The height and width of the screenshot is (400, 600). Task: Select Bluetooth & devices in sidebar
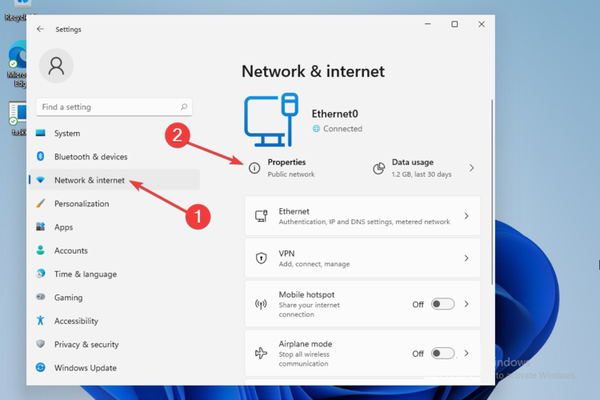[90, 157]
